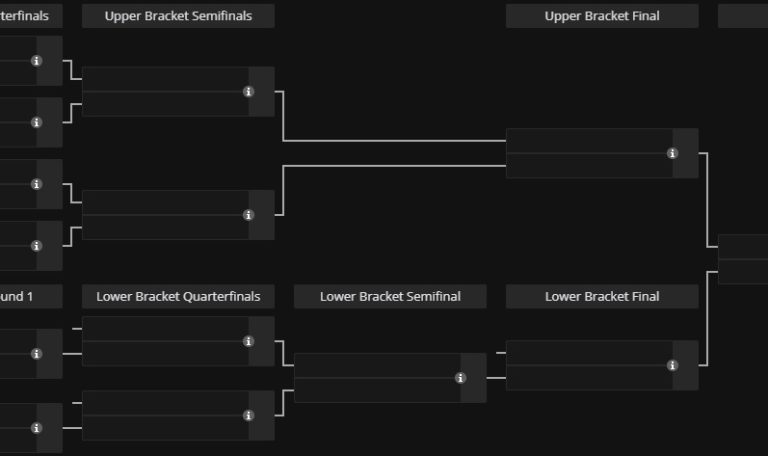Open info icon of bottom Lower Bracket Quarterfinals match
This screenshot has width=768, height=456.
(248, 415)
